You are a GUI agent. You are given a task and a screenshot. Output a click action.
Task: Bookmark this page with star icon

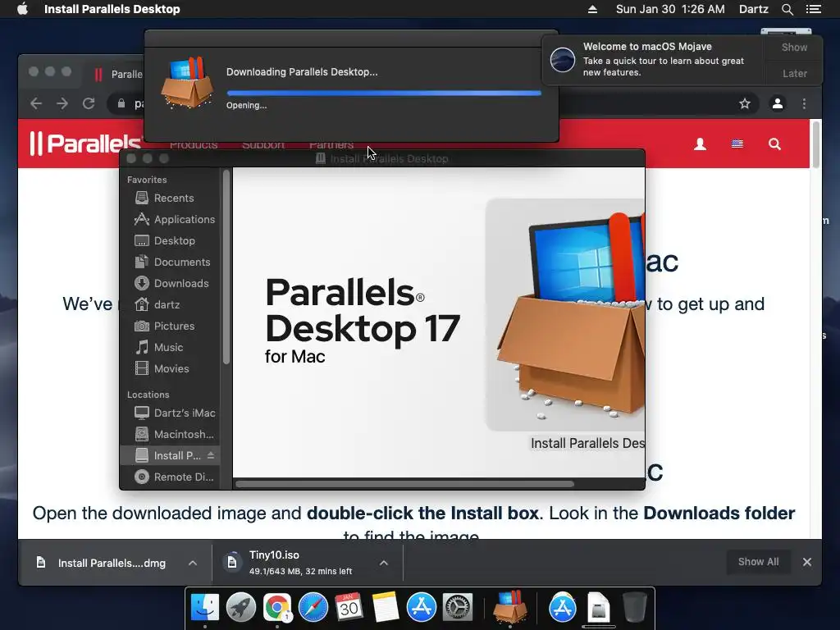click(745, 103)
